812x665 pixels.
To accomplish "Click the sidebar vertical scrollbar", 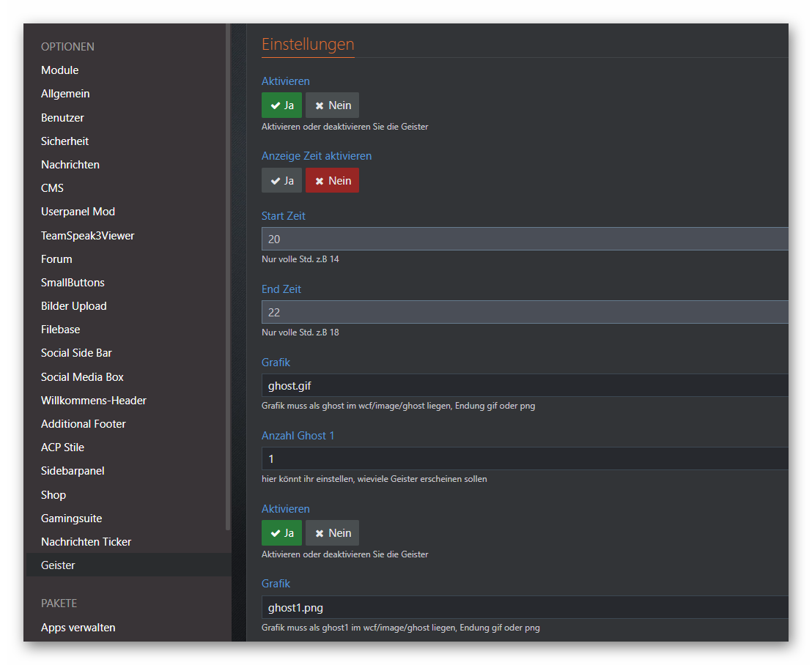I will pyautogui.click(x=228, y=278).
